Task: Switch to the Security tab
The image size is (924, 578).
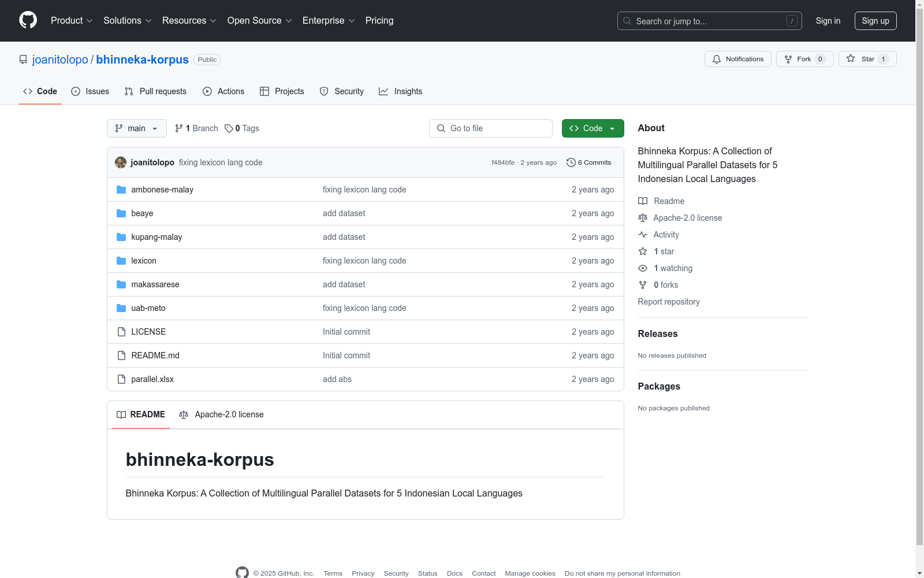Action: click(x=342, y=91)
